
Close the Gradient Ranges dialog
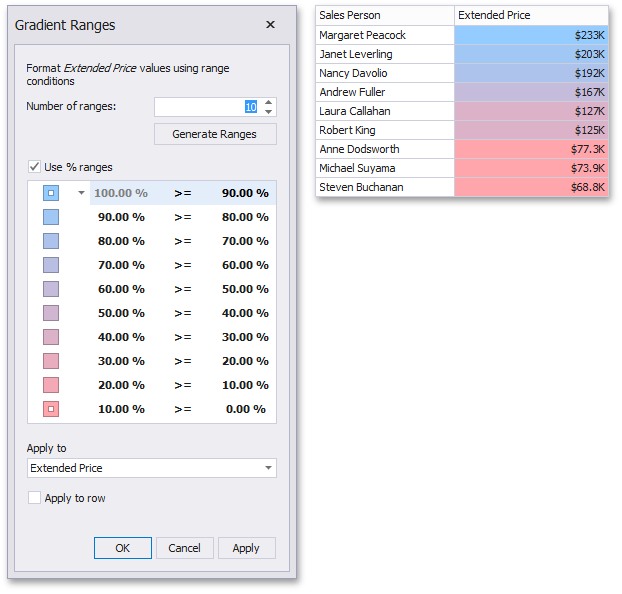coord(270,25)
